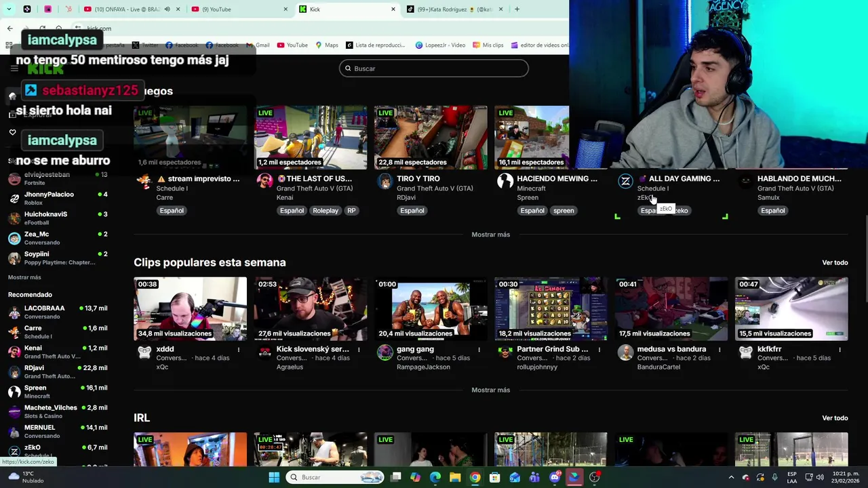The width and height of the screenshot is (868, 488).
Task: Click the heart Siguiendo icon in sidebar
Action: pyautogui.click(x=12, y=132)
